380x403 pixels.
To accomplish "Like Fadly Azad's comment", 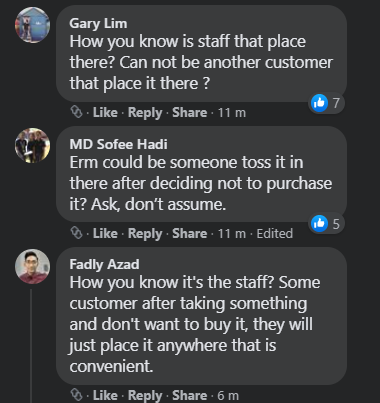I will (x=105, y=395).
